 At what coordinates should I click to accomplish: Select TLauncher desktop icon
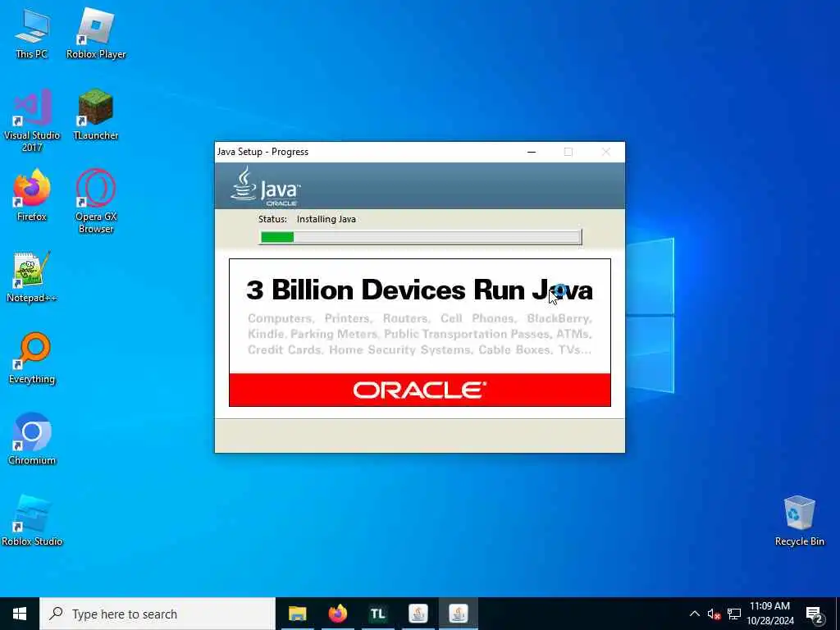pos(96,115)
